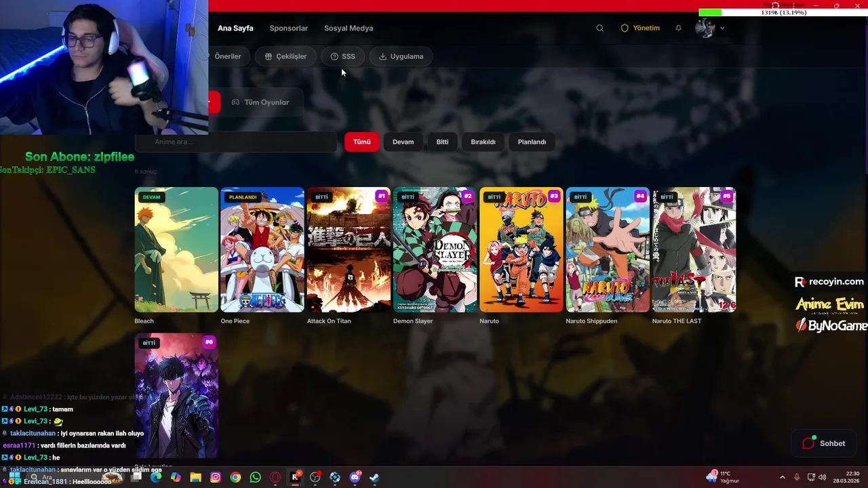The height and width of the screenshot is (488, 868).
Task: Open the blue hexagon taskbar app
Action: (335, 477)
